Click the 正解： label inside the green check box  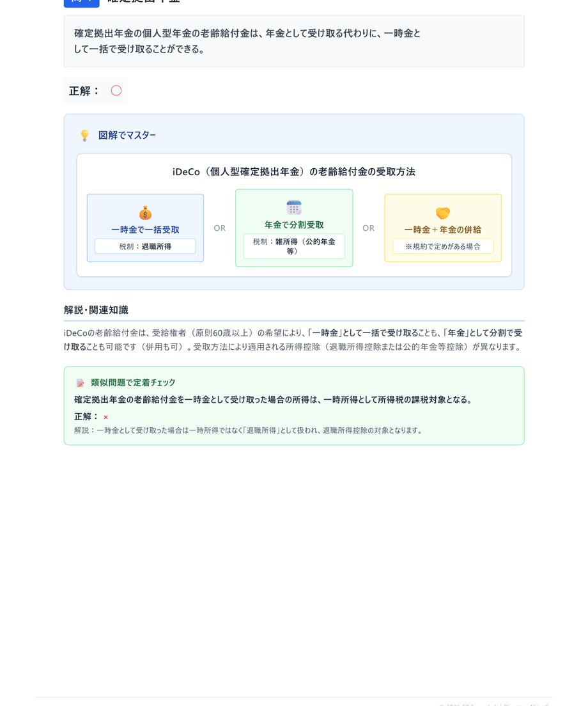pos(86,416)
